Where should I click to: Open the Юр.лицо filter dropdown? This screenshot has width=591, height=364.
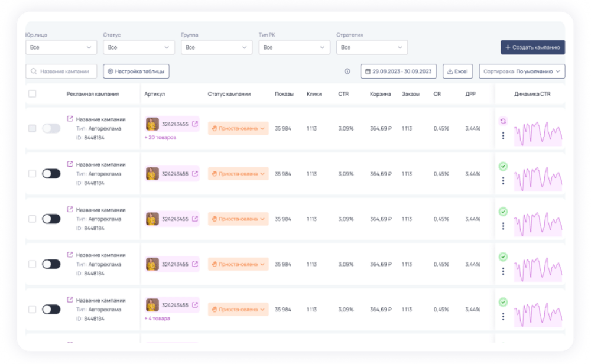click(61, 47)
